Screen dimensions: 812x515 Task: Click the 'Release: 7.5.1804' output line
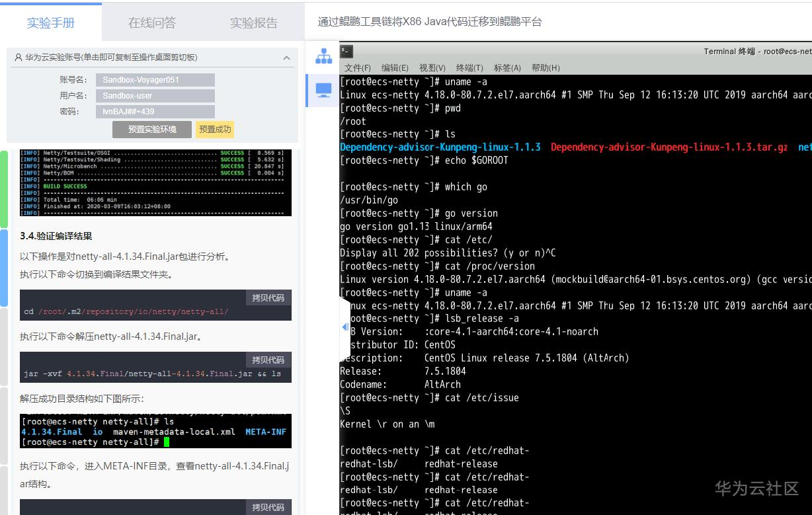[403, 372]
